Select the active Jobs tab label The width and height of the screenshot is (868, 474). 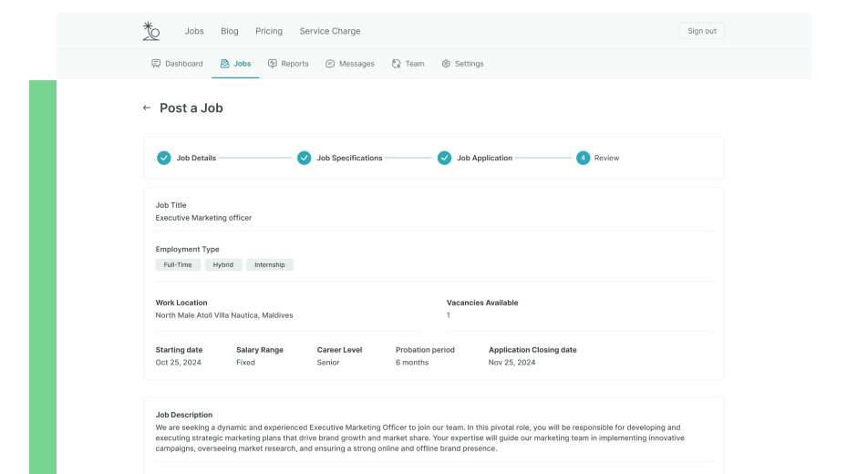242,64
